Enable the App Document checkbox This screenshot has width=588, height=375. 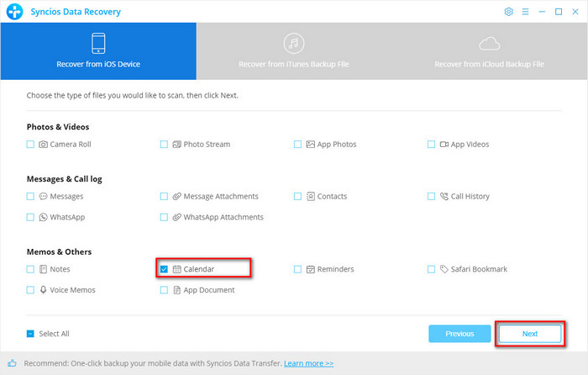click(164, 290)
